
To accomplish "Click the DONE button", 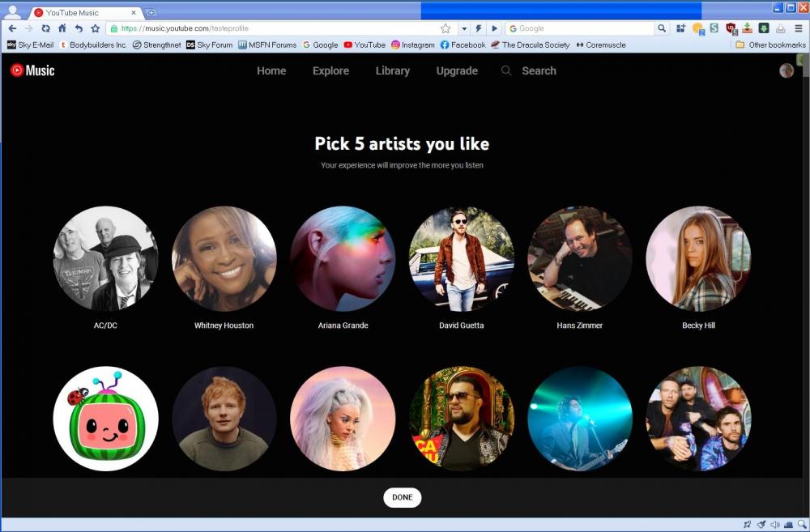I will pyautogui.click(x=402, y=497).
